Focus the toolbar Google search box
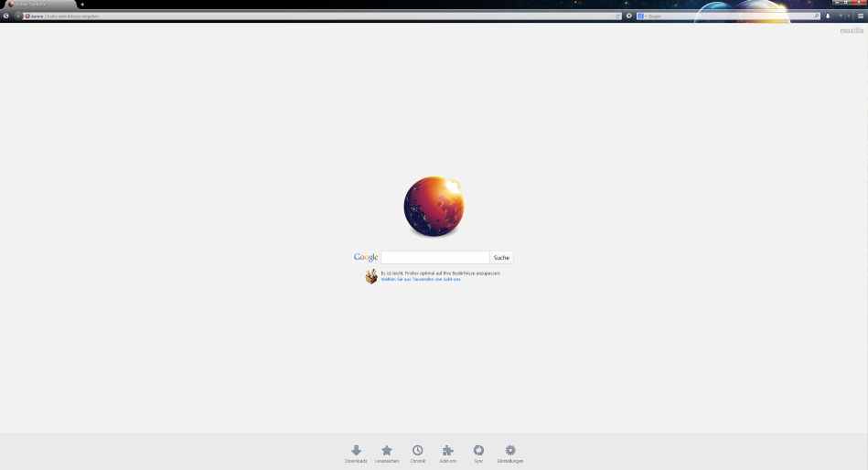The width and height of the screenshot is (868, 470). click(730, 16)
